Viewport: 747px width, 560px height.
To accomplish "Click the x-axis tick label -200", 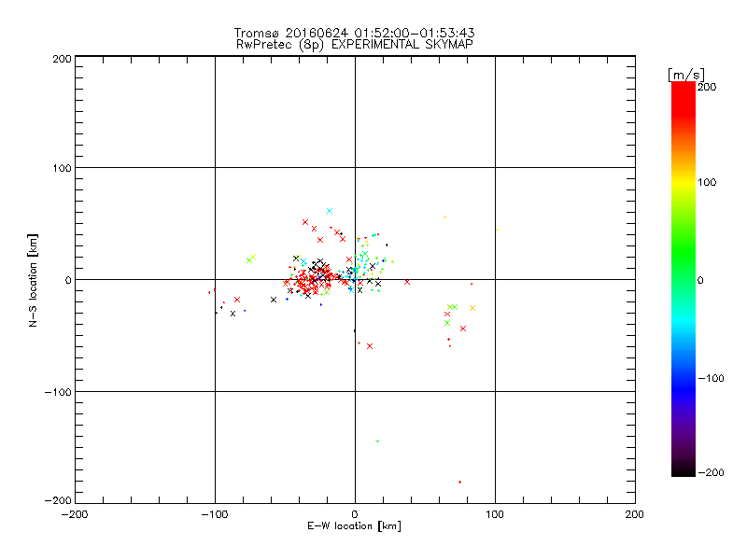I will 75,515.
